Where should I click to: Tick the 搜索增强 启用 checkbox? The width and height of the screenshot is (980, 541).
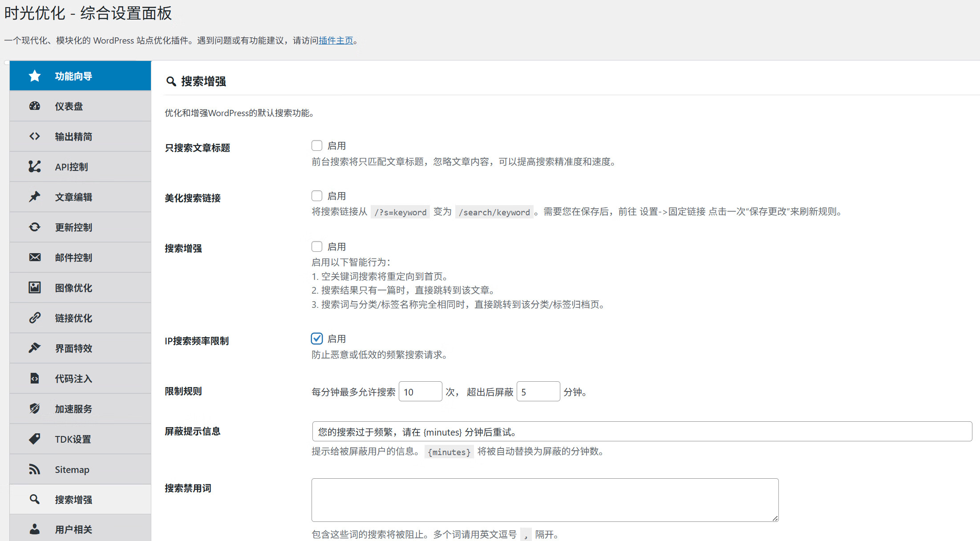[x=317, y=246]
